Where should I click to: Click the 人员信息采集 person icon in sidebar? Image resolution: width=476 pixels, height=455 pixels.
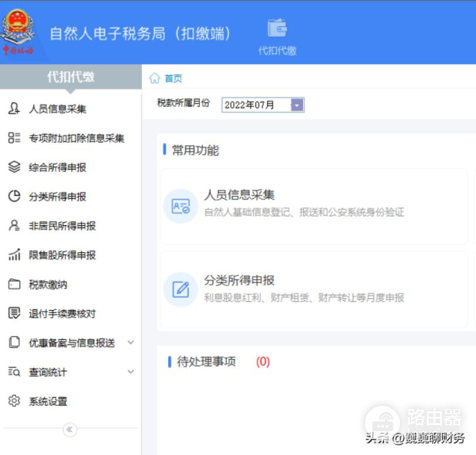(x=14, y=109)
